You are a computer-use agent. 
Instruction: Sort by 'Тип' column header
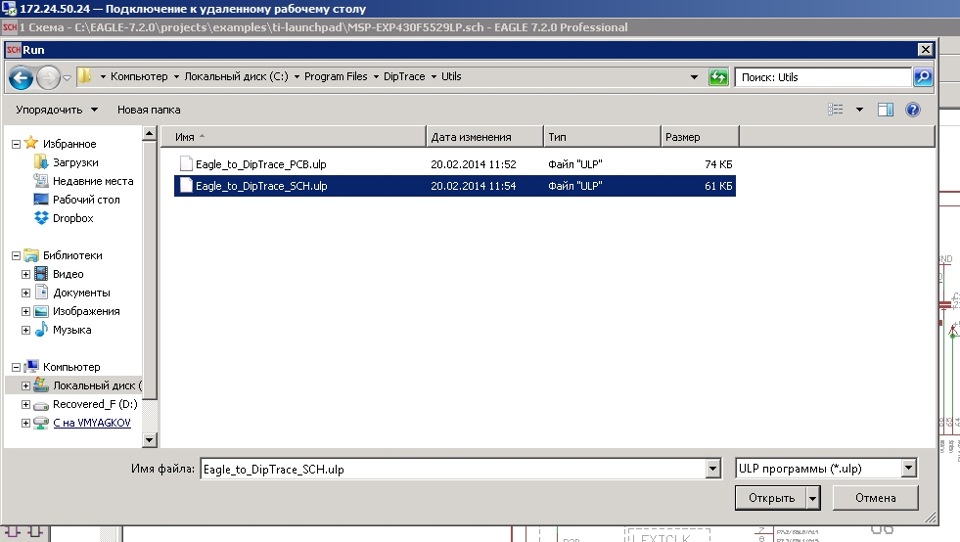coord(602,137)
